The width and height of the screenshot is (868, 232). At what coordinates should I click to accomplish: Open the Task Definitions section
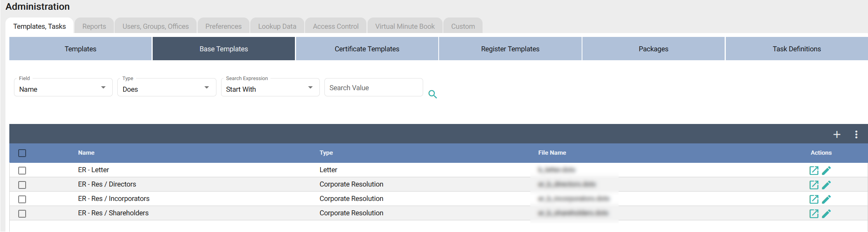tap(797, 49)
